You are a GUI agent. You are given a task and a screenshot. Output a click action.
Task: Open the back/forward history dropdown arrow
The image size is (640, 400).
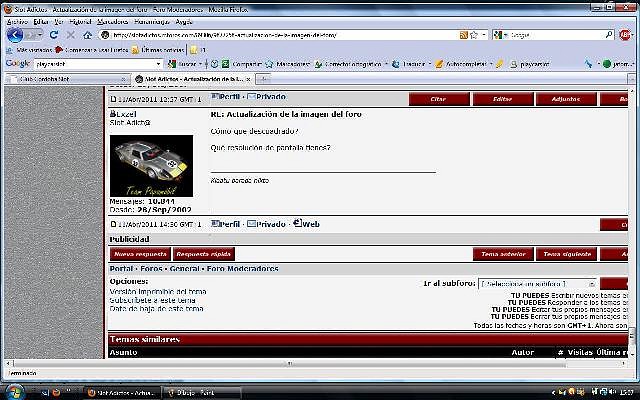pyautogui.click(x=40, y=35)
